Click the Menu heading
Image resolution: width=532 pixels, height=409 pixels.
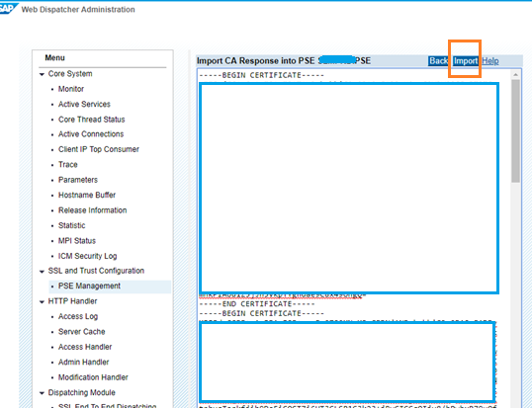pyautogui.click(x=54, y=58)
